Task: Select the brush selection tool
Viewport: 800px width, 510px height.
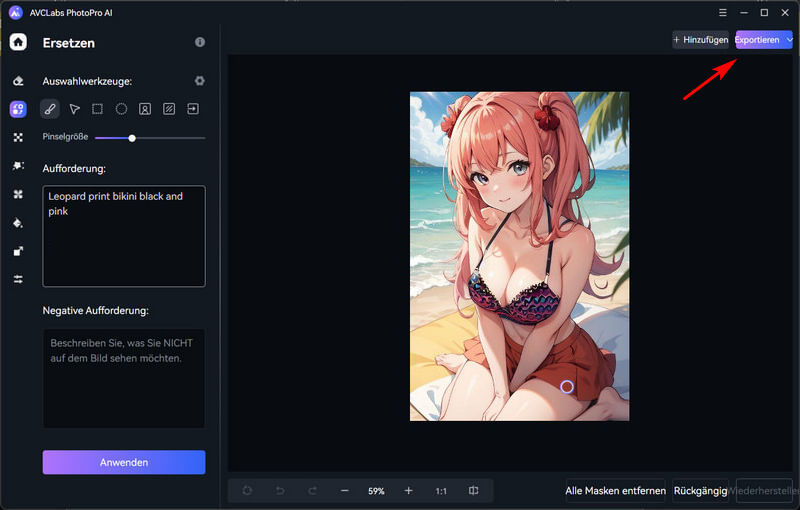Action: click(x=50, y=109)
